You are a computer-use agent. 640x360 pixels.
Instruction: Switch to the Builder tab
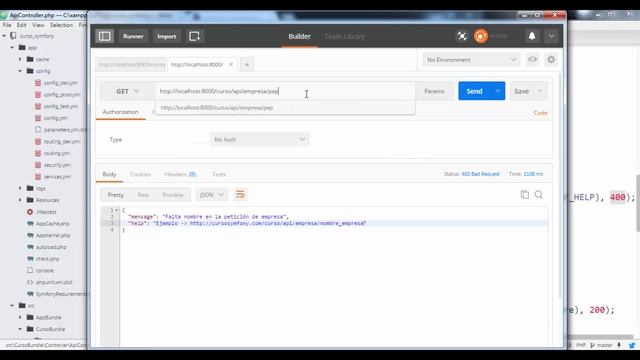click(299, 36)
